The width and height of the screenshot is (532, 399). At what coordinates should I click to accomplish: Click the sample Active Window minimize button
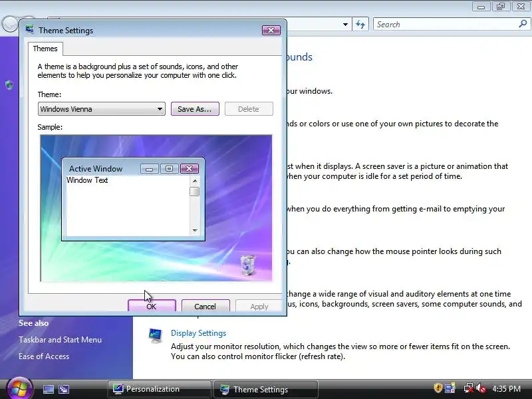pyautogui.click(x=149, y=169)
